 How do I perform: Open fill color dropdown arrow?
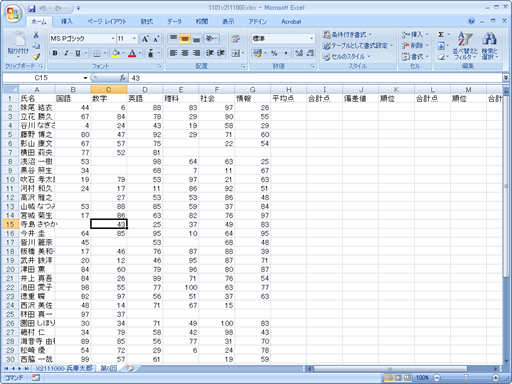(x=123, y=53)
